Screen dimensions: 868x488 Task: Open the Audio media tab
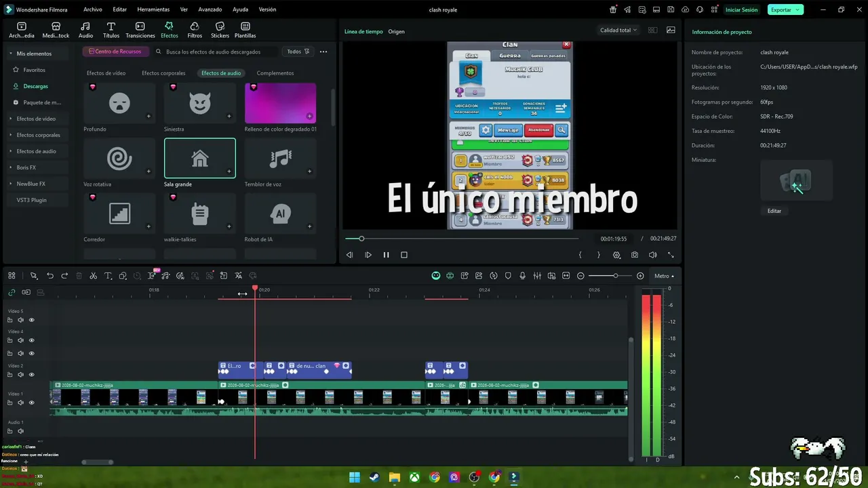coord(85,30)
